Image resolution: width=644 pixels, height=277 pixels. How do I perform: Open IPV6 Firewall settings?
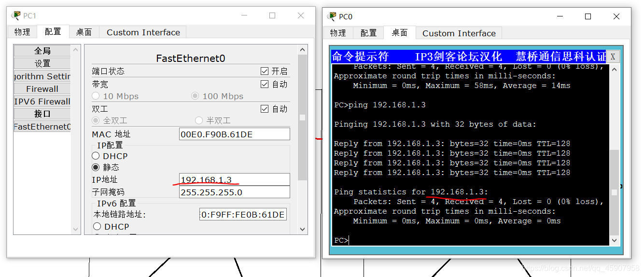tap(42, 102)
